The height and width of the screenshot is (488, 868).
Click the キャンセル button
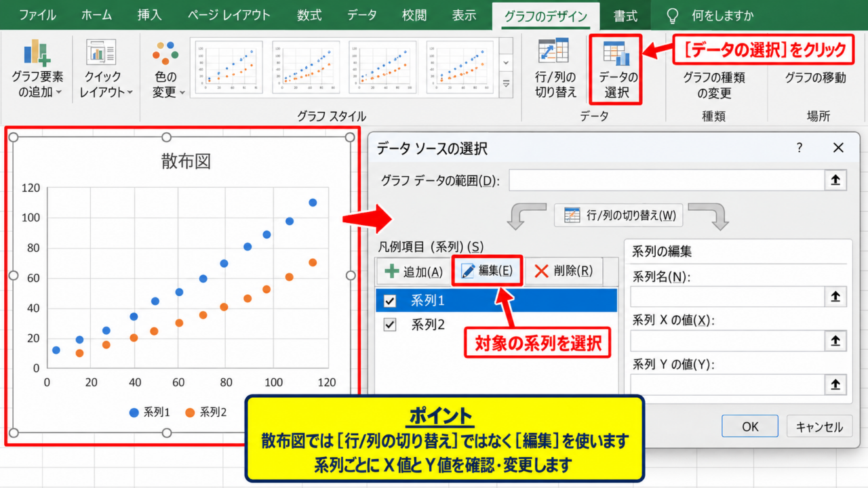[x=819, y=426]
